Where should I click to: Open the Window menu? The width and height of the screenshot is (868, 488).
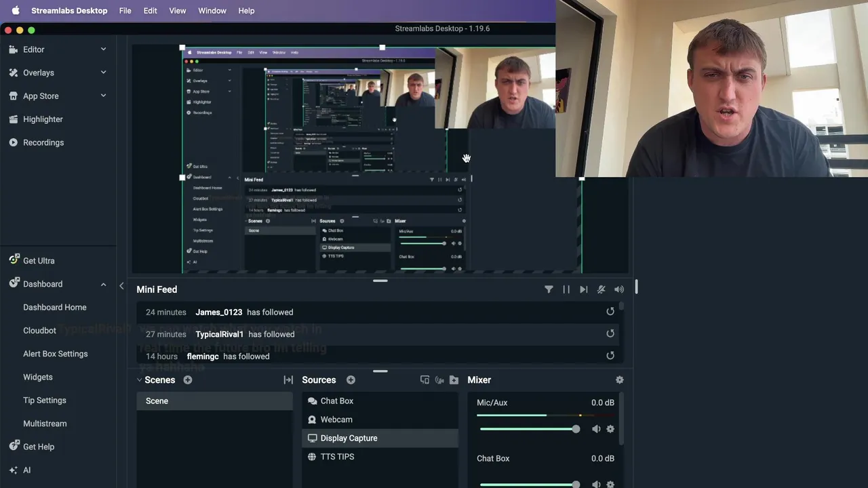click(212, 11)
